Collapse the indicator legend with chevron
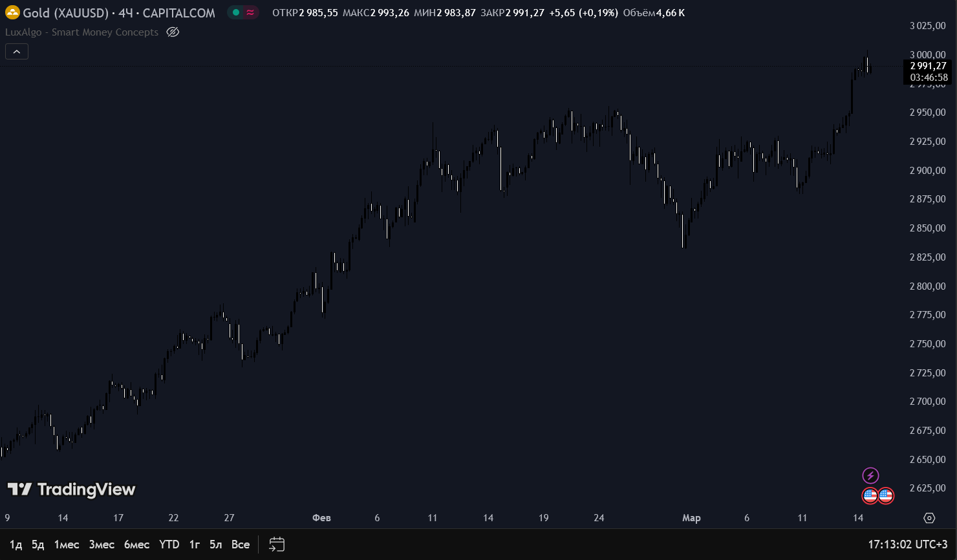957x560 pixels. (x=17, y=52)
